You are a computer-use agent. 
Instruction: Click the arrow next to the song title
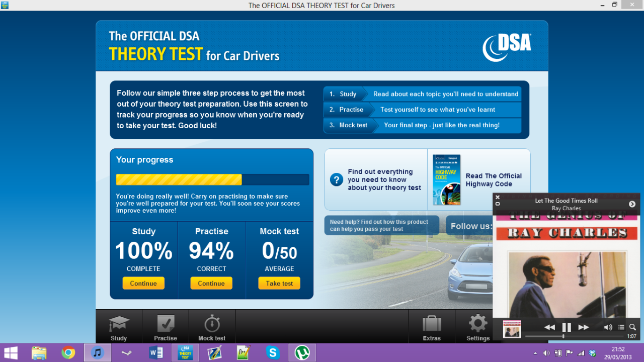point(632,204)
